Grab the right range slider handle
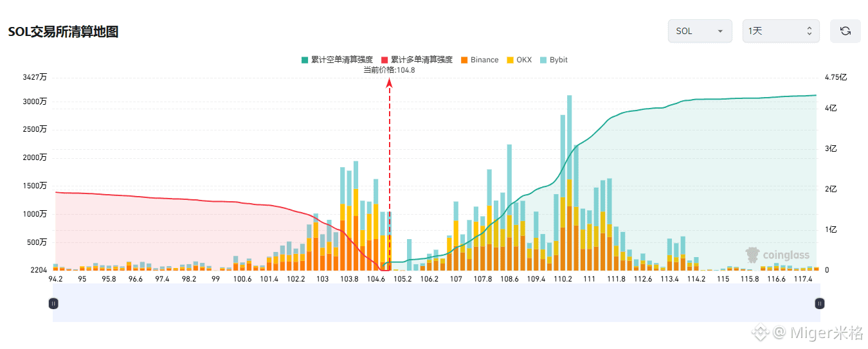The width and height of the screenshot is (868, 349). click(820, 303)
